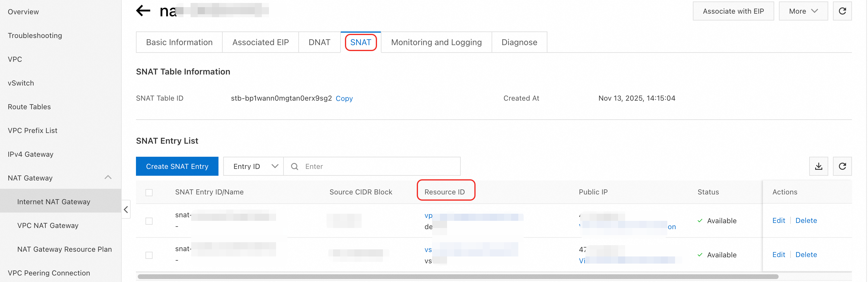The width and height of the screenshot is (868, 282).
Task: Click the search magnifier icon
Action: tap(294, 167)
